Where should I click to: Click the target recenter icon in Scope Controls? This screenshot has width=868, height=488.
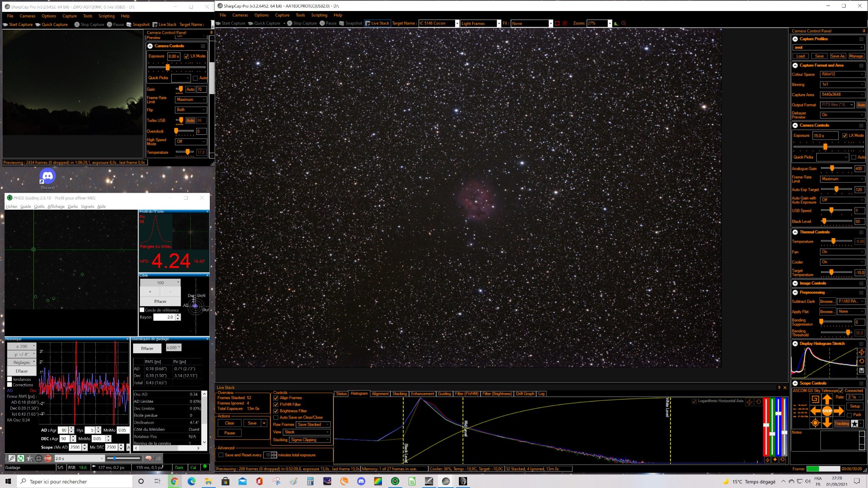click(815, 423)
